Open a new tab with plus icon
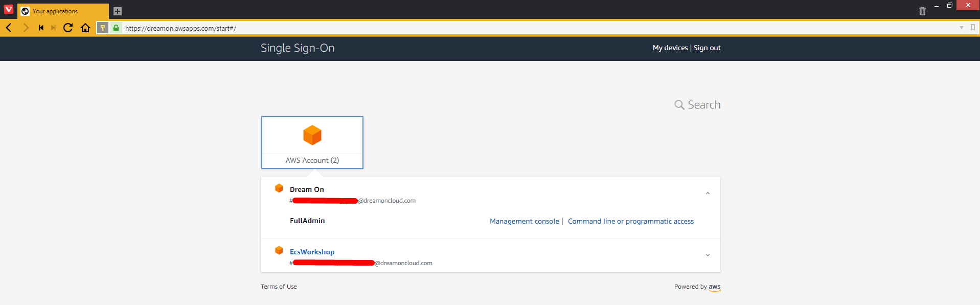Image resolution: width=980 pixels, height=305 pixels. (118, 11)
